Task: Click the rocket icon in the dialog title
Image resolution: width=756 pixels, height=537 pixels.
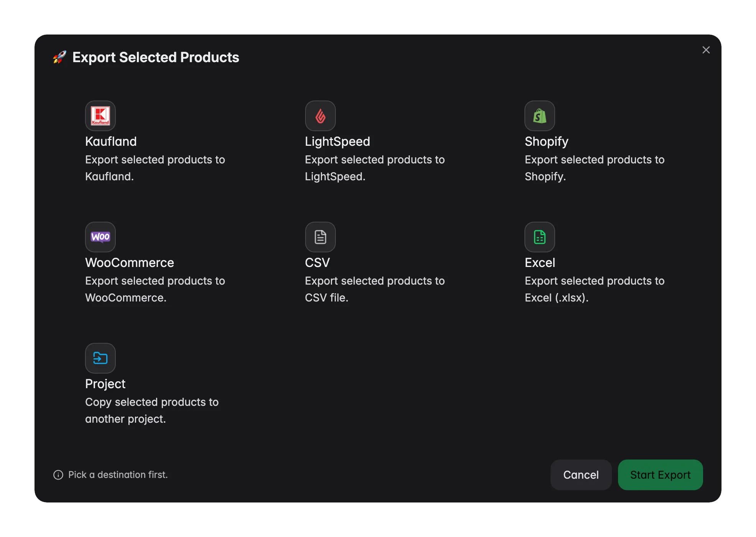Action: click(60, 57)
